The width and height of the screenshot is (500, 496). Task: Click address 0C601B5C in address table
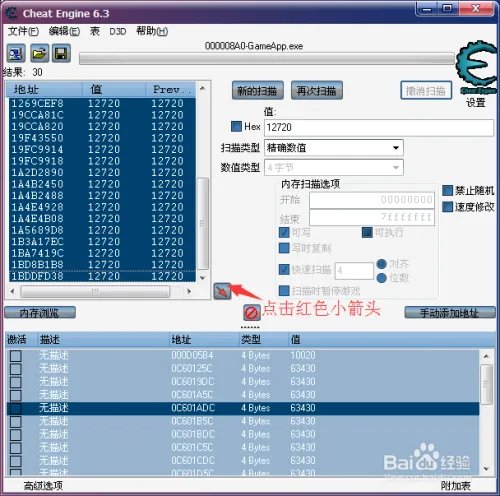[192, 421]
